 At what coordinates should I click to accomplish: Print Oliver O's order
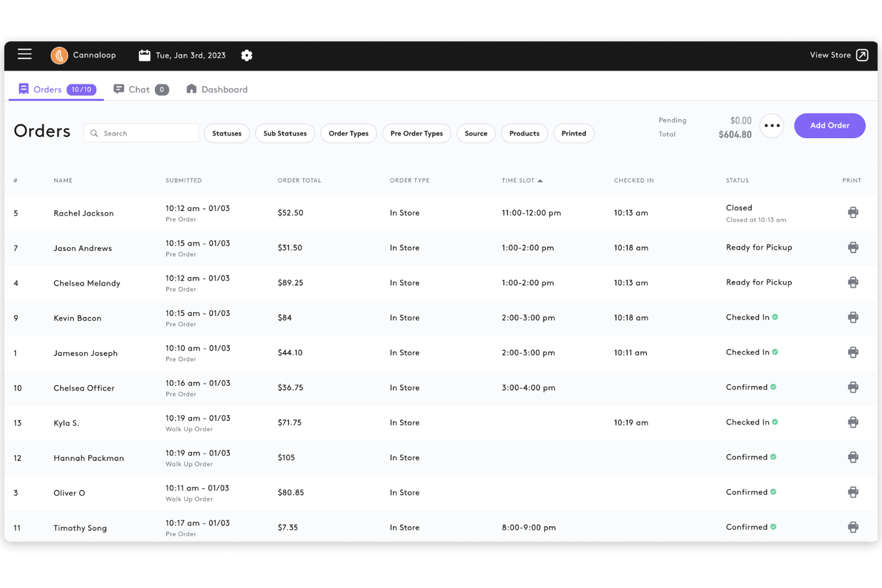click(853, 492)
